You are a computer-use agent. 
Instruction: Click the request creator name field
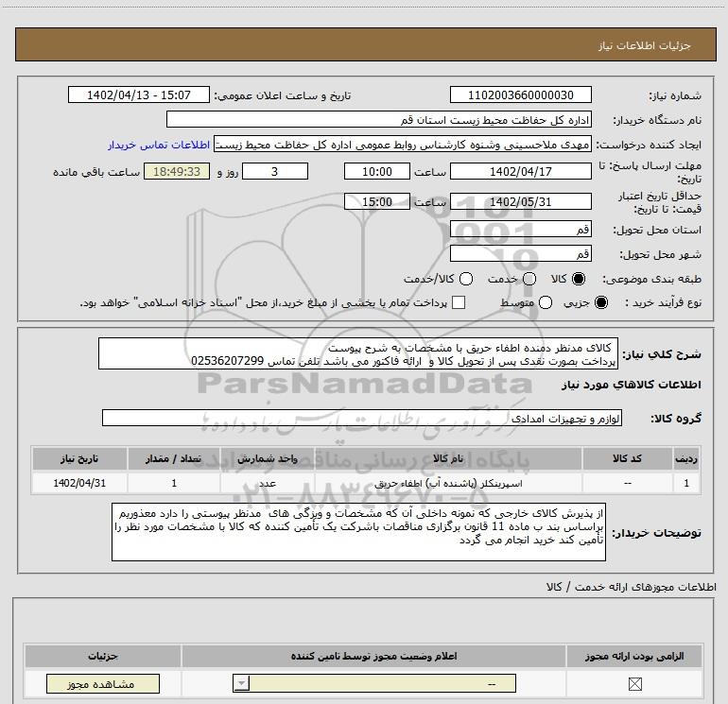(403, 145)
